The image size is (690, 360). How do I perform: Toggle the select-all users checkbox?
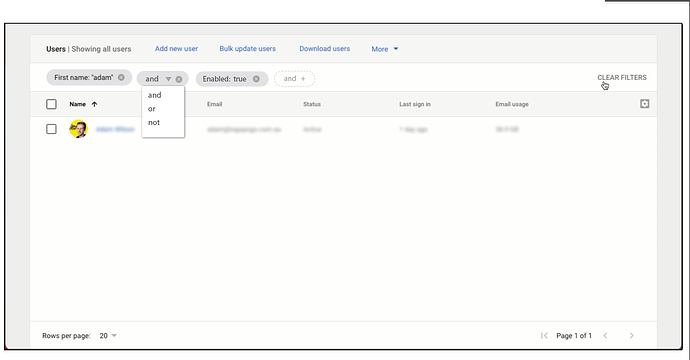(51, 104)
